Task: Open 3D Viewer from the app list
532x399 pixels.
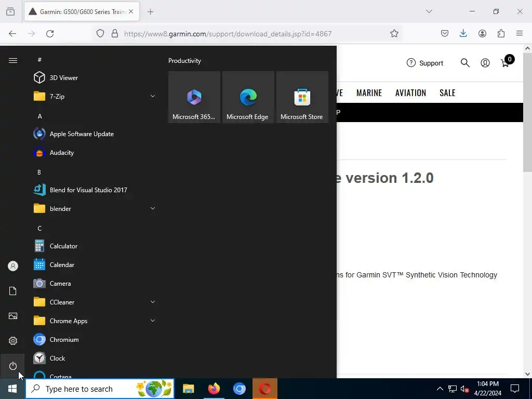Action: point(95,78)
